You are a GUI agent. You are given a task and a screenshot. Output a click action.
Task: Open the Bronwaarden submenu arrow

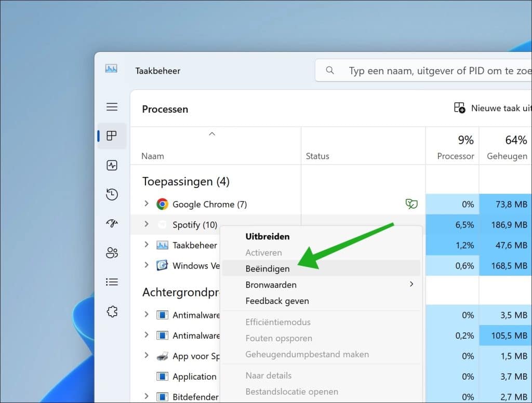411,284
